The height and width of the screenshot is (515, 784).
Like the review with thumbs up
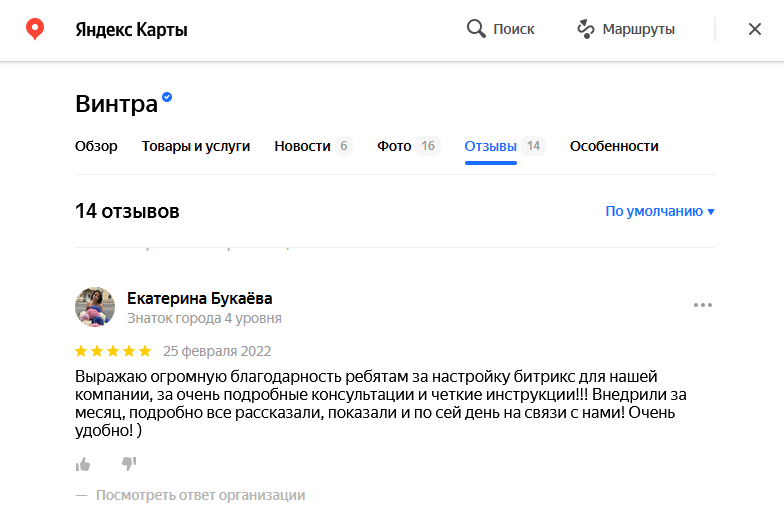[x=83, y=464]
